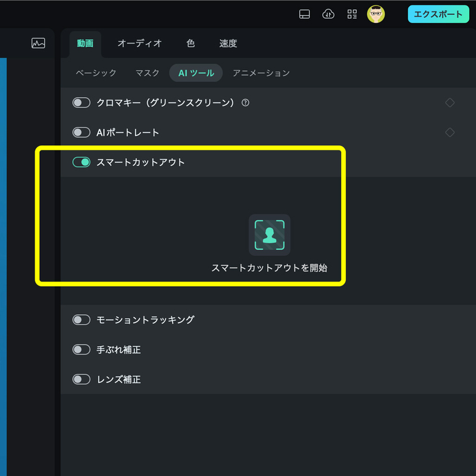This screenshot has width=476, height=476.
Task: Switch to the 速度 tab
Action: point(228,43)
